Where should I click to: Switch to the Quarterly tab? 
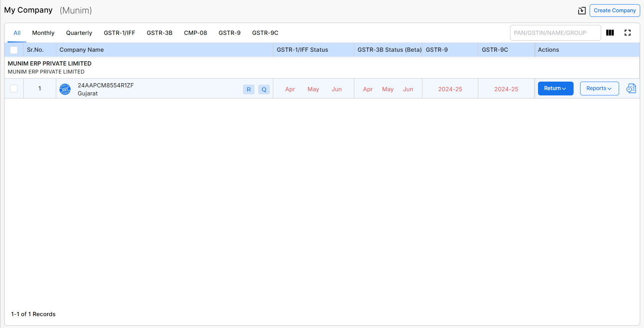79,33
